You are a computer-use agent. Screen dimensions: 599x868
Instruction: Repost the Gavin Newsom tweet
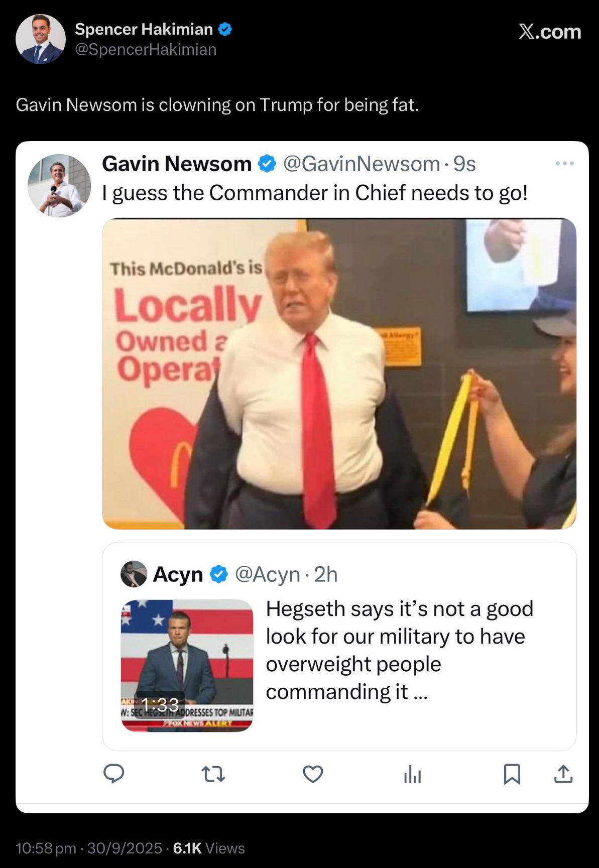pos(213,774)
